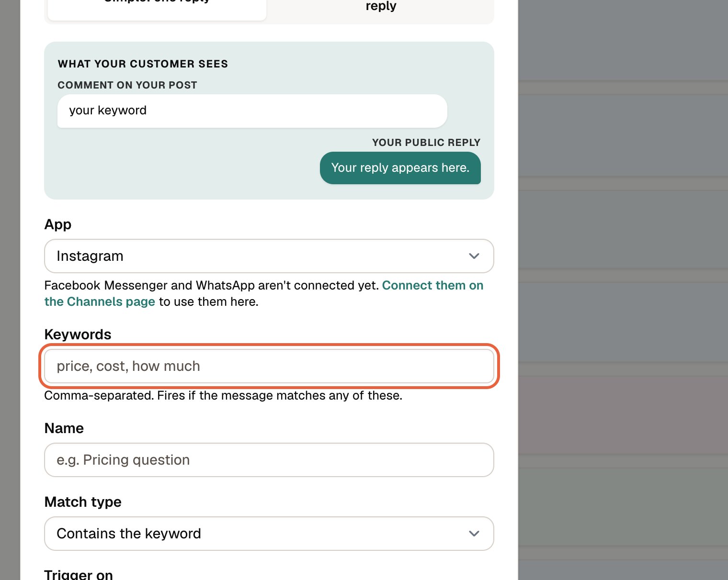Click the 'Keywords' field label
The width and height of the screenshot is (728, 580).
pos(78,335)
